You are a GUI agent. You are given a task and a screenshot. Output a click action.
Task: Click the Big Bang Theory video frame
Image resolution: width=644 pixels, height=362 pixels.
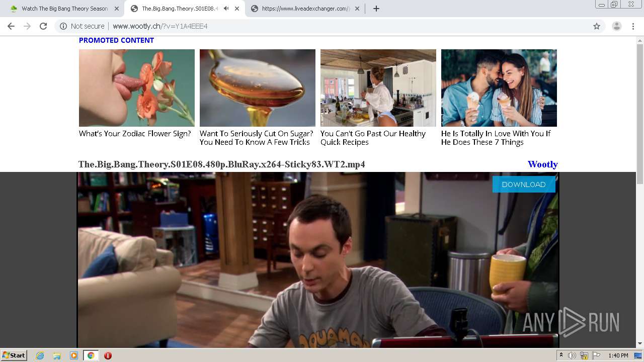(318, 259)
